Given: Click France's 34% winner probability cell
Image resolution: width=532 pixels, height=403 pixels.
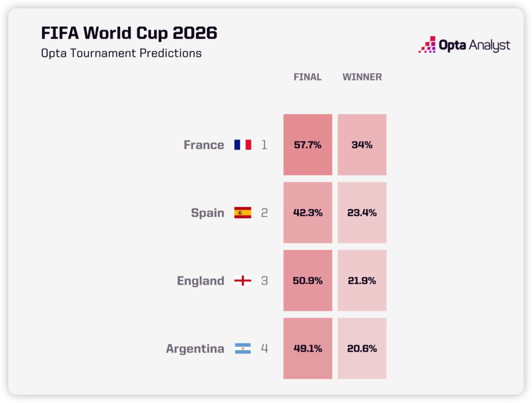Looking at the screenshot, I should (x=362, y=145).
